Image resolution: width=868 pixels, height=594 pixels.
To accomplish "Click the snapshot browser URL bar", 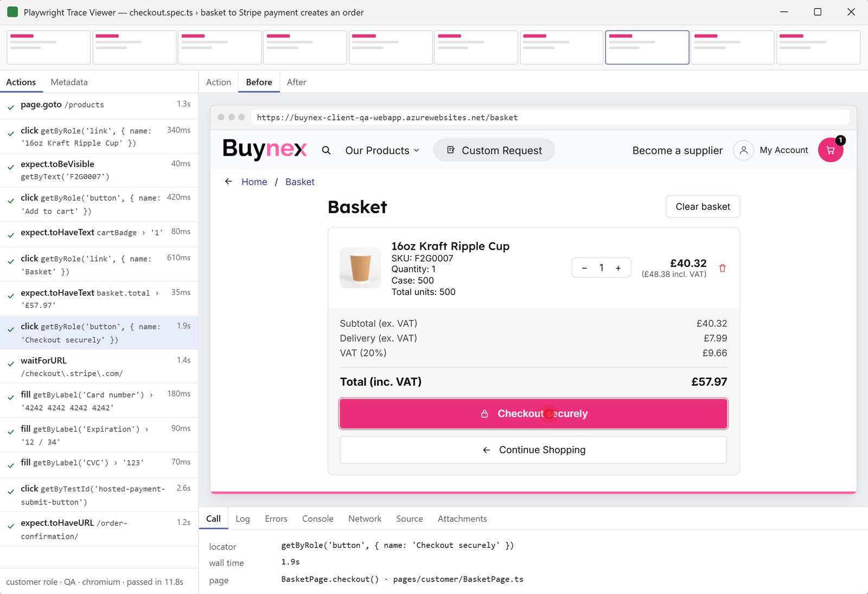I will pos(550,117).
